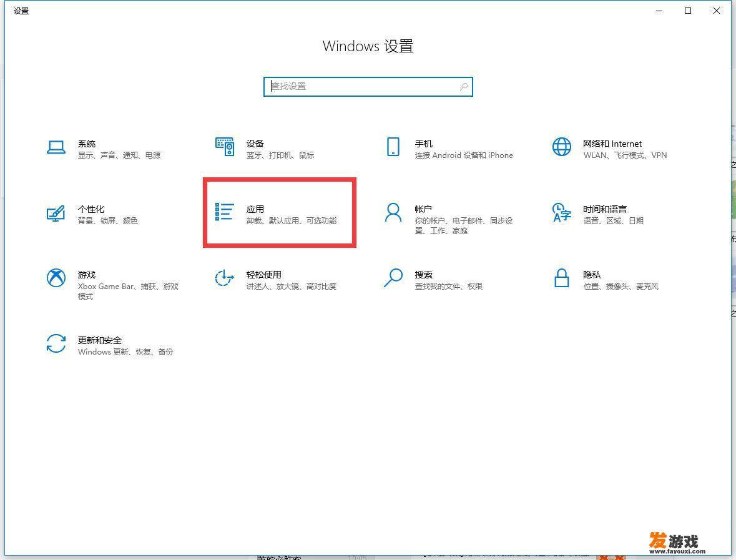The width and height of the screenshot is (736, 560).
Task: Maximize the 设置 window
Action: point(688,11)
